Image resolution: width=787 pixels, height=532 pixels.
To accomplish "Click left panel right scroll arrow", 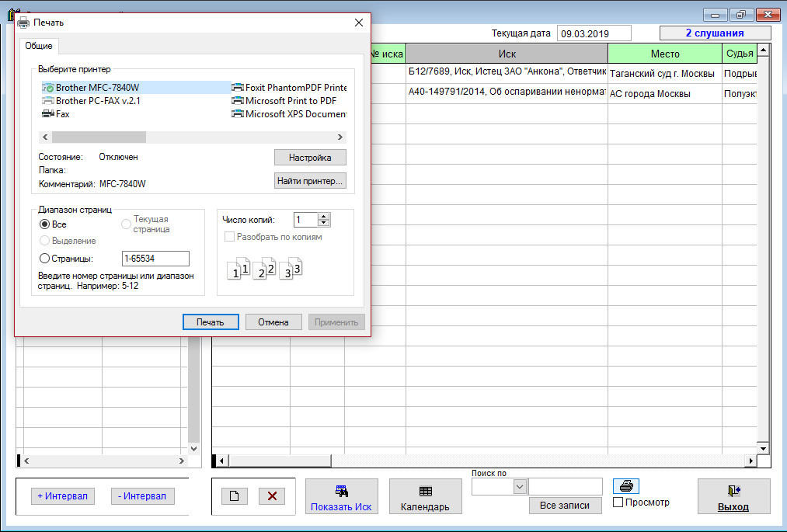I will (x=182, y=461).
